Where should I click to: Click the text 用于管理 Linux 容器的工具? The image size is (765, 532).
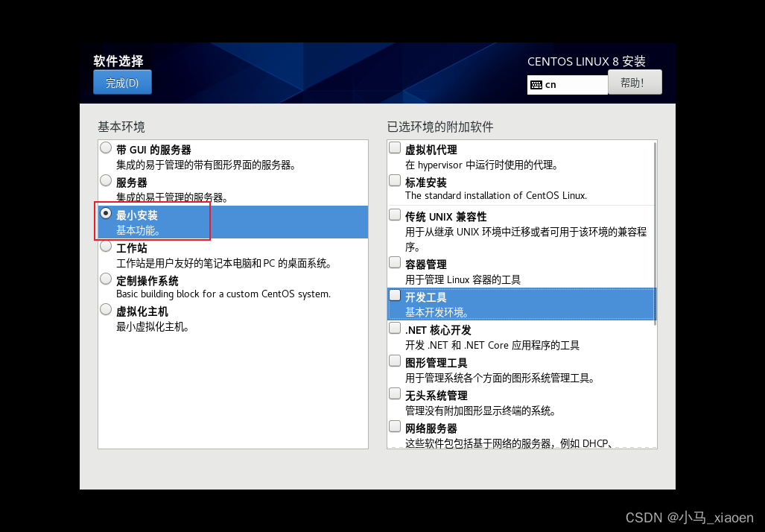(463, 279)
